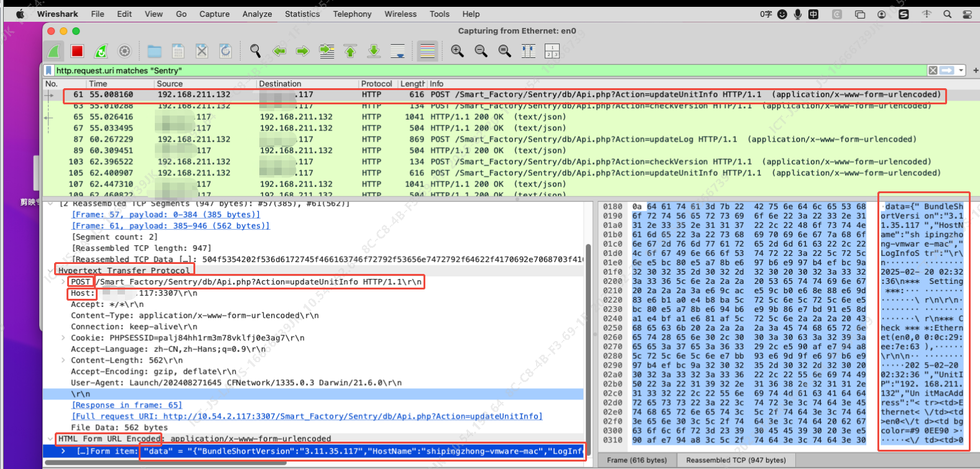This screenshot has width=980, height=469.
Task: Zoom out main window text
Action: pos(481,51)
